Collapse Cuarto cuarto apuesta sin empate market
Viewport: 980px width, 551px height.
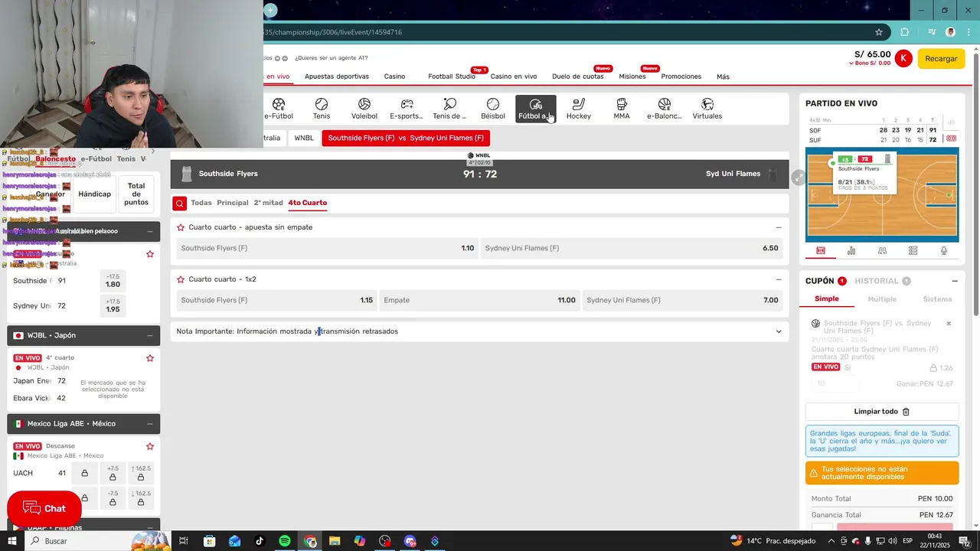click(779, 227)
